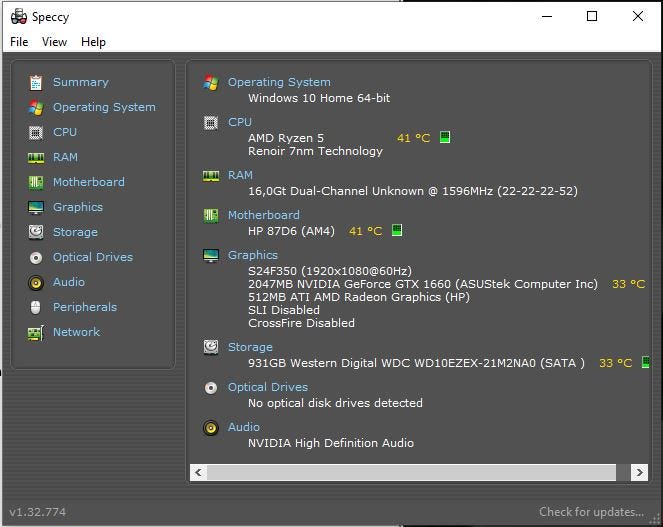
Task: Open the CPU heading link in summary
Action: 240,122
